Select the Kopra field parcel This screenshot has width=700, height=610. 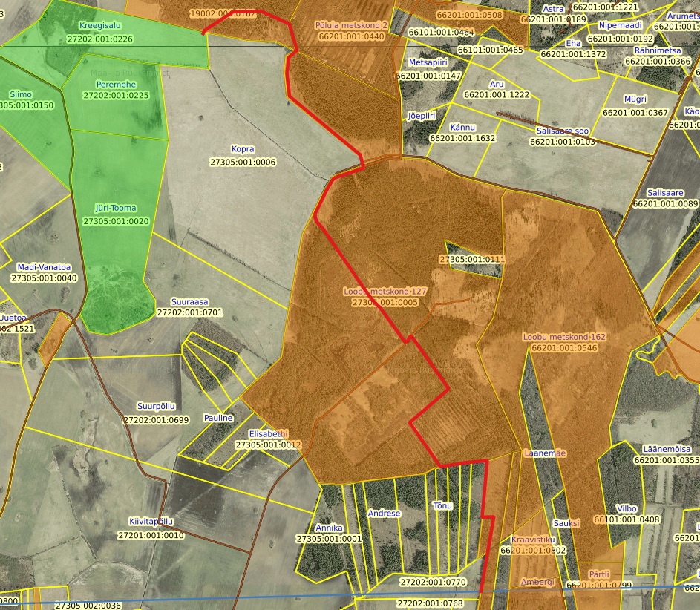point(243,150)
